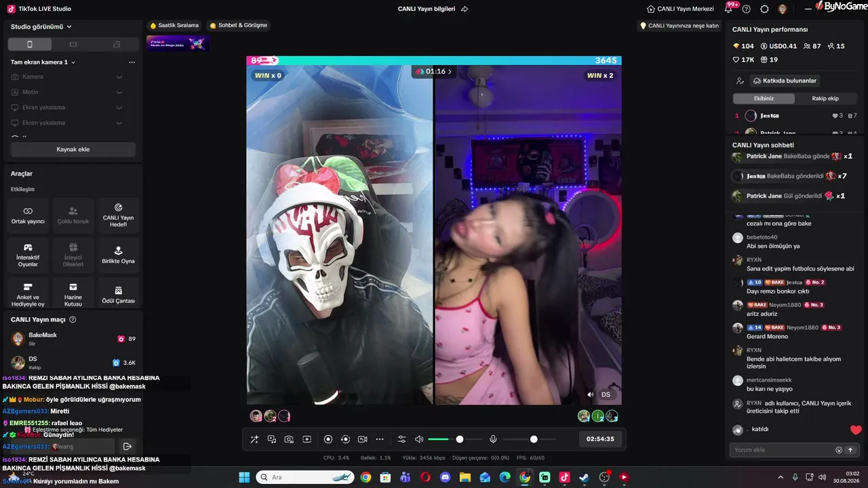Click the help icon beside CANLI Yayın maçı
Viewport: 868px width, 488px height.
click(x=73, y=319)
